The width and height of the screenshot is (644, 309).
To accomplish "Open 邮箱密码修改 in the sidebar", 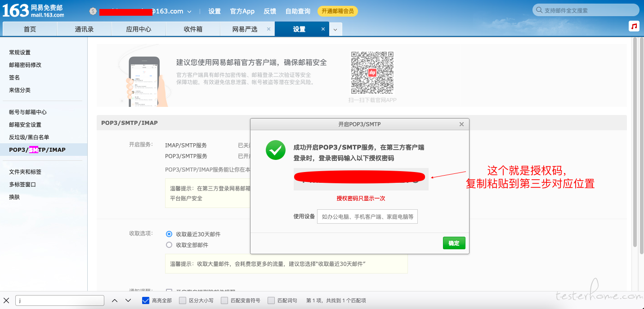I will click(25, 65).
